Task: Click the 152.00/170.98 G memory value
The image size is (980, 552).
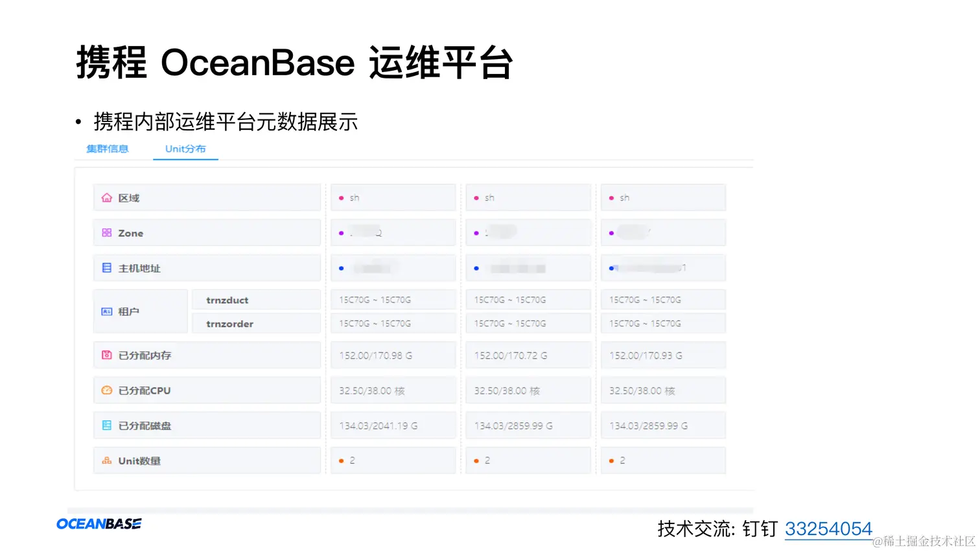Action: [x=376, y=355]
